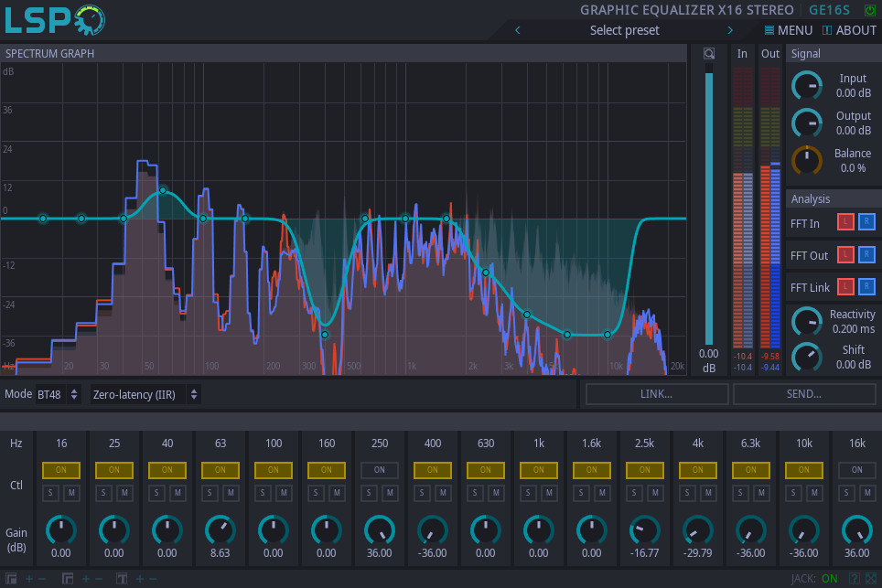
Task: Turn off the 4k band ON switch
Action: coord(698,470)
